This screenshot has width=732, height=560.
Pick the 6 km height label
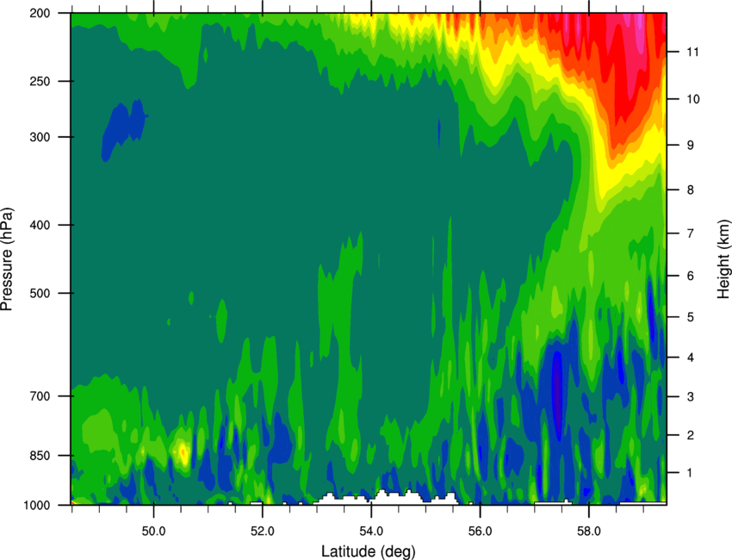[690, 276]
